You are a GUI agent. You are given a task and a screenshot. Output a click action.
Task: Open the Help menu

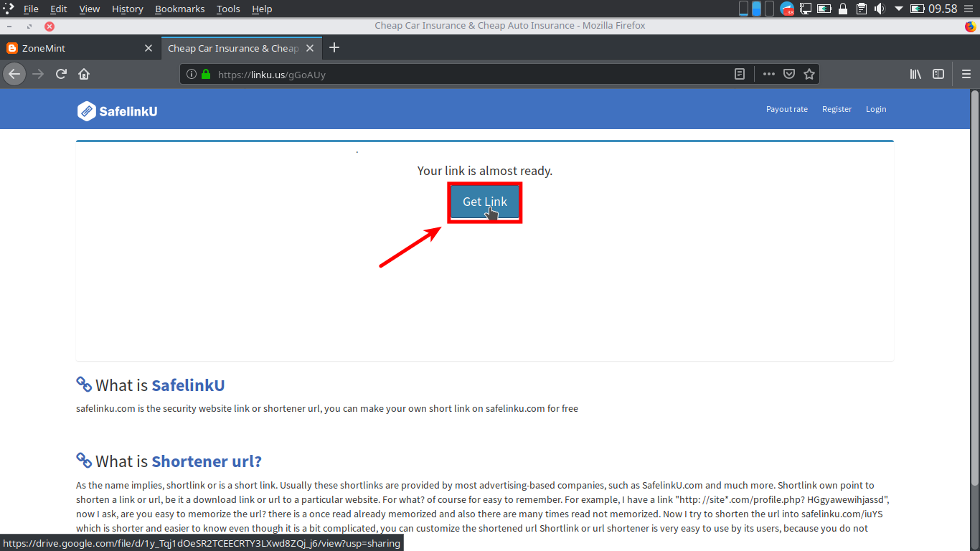262,9
